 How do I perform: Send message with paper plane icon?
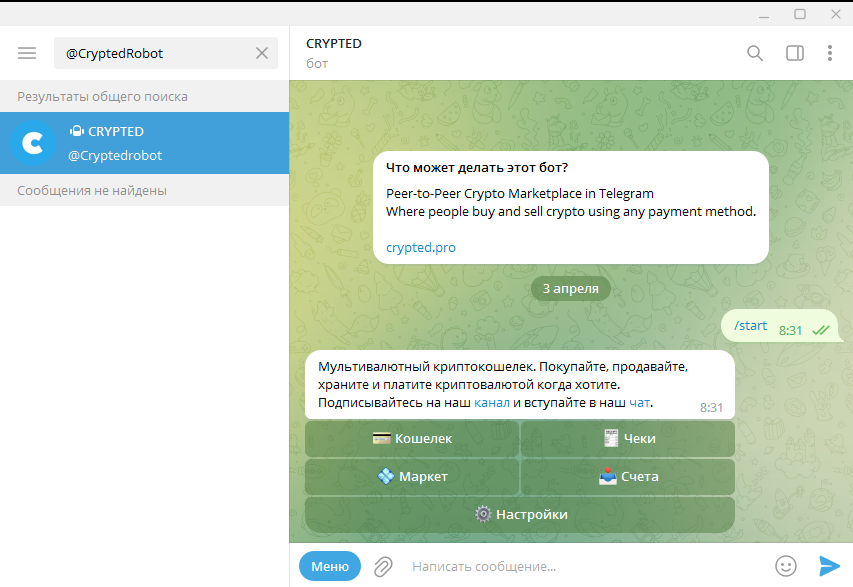(829, 566)
